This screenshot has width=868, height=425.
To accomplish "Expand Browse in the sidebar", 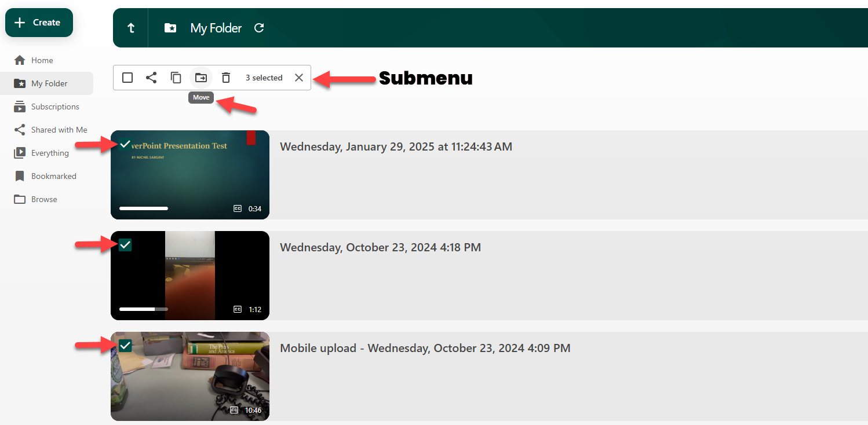I will tap(44, 199).
